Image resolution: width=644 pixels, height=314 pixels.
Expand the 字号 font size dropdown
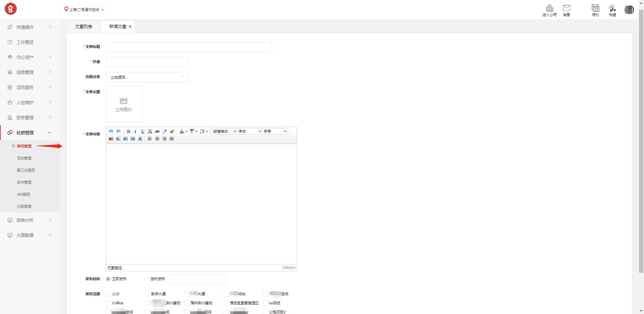tap(274, 131)
